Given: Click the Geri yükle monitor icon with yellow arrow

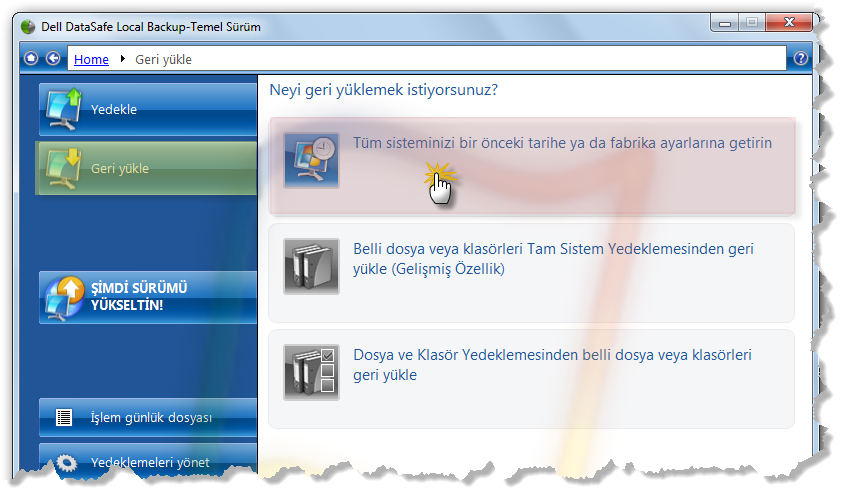Looking at the screenshot, I should [x=64, y=169].
